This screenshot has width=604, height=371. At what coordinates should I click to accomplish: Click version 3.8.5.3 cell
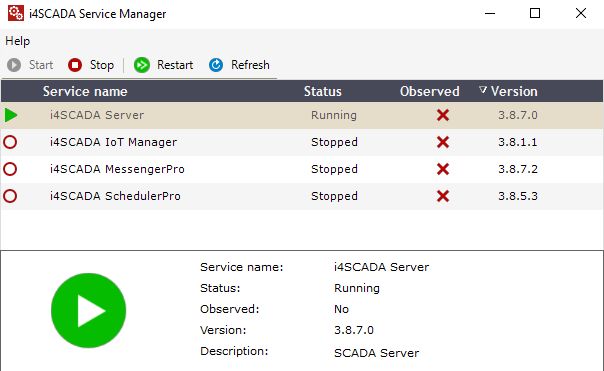tap(518, 196)
